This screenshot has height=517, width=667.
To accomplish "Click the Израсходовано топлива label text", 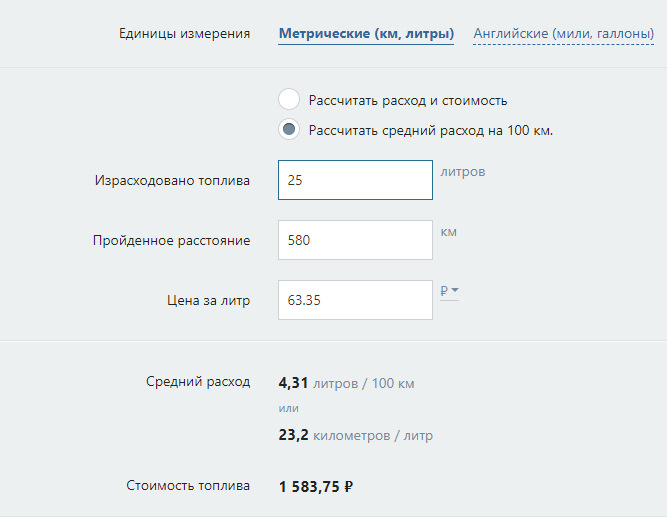I will point(172,181).
